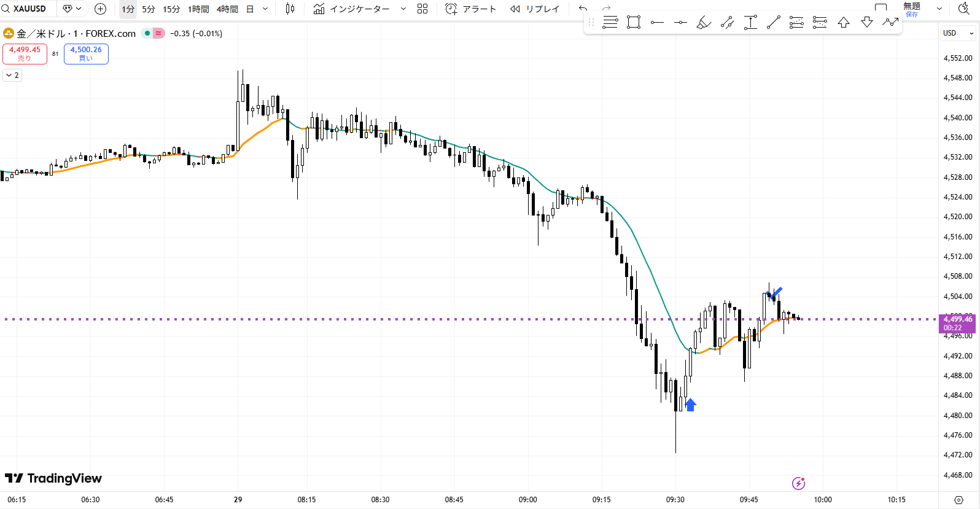Open the インジケーター menu
The width and height of the screenshot is (980, 509).
click(x=352, y=9)
